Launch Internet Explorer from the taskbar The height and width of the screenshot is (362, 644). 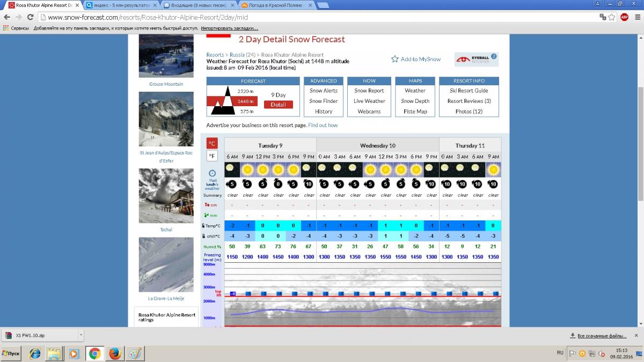[35, 353]
